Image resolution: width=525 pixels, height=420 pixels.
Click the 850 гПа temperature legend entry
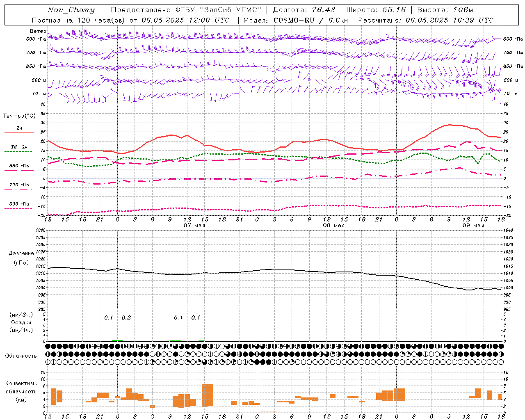point(19,166)
